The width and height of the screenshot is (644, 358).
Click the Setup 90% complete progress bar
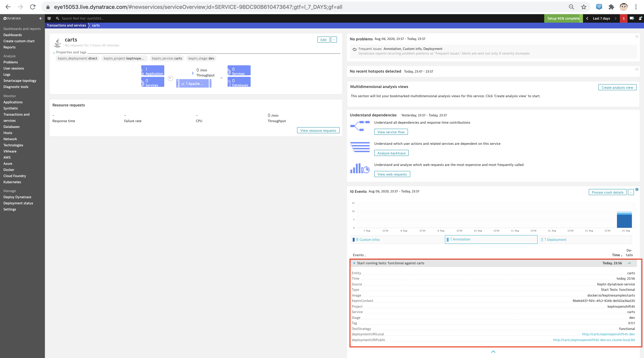point(563,18)
